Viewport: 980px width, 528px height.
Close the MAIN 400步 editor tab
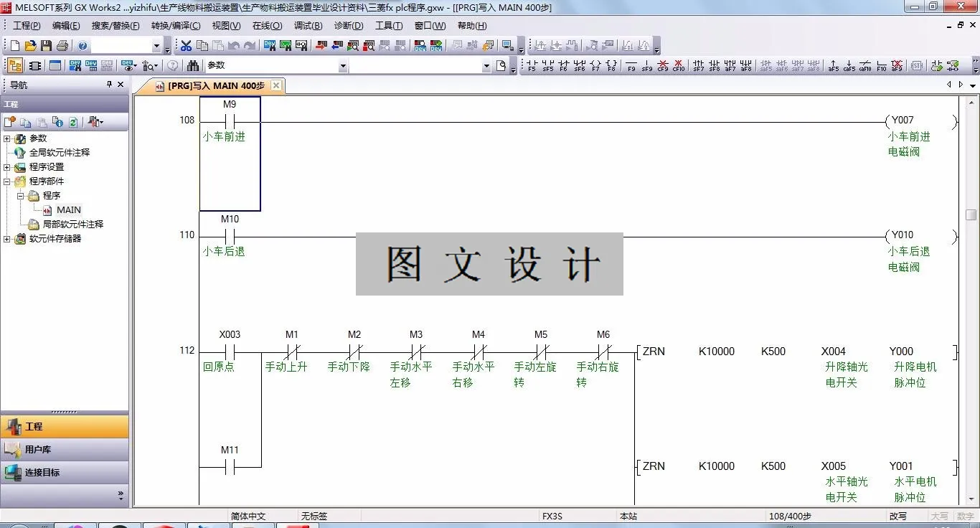pos(276,85)
